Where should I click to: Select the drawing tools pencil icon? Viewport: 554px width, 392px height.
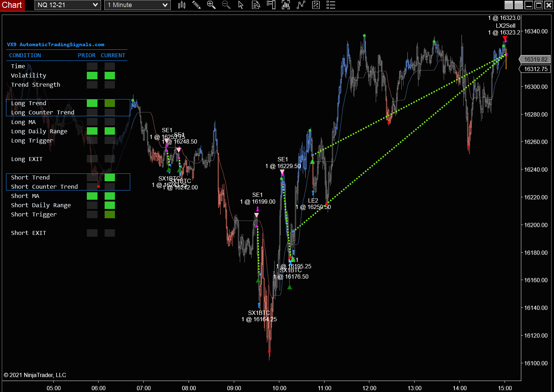[196, 5]
